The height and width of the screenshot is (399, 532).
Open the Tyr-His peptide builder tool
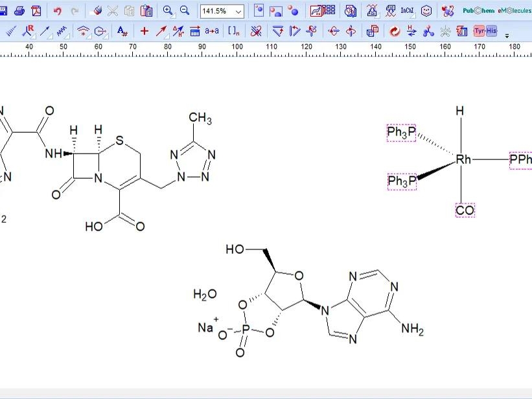click(x=485, y=30)
